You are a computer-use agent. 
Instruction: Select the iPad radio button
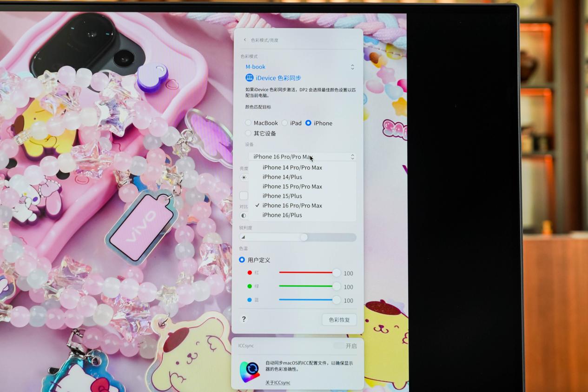pyautogui.click(x=284, y=123)
